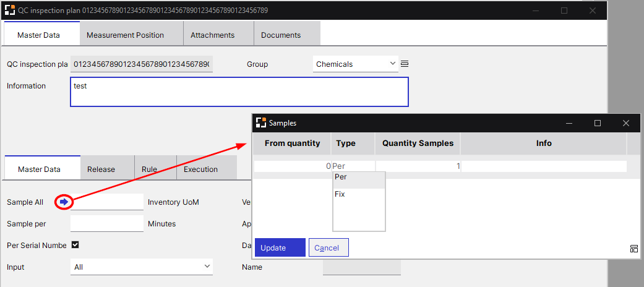Click the blue arrow next to Sample All

pos(64,202)
